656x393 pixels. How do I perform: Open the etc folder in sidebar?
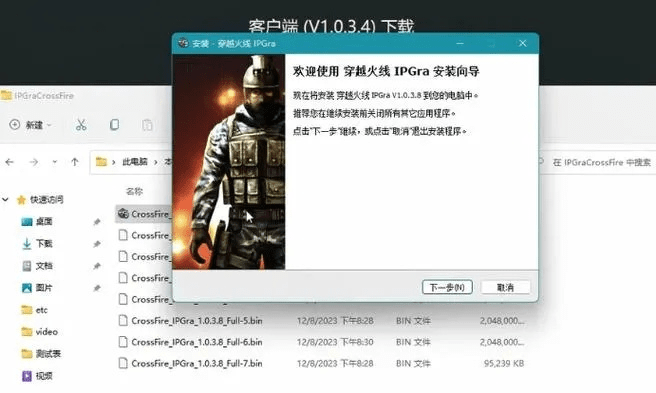(41, 310)
